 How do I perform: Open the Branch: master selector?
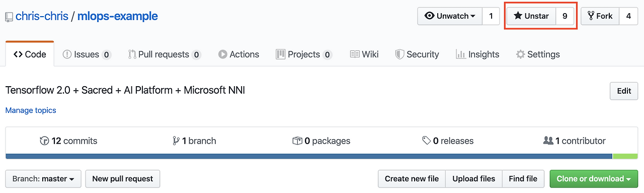coord(43,179)
